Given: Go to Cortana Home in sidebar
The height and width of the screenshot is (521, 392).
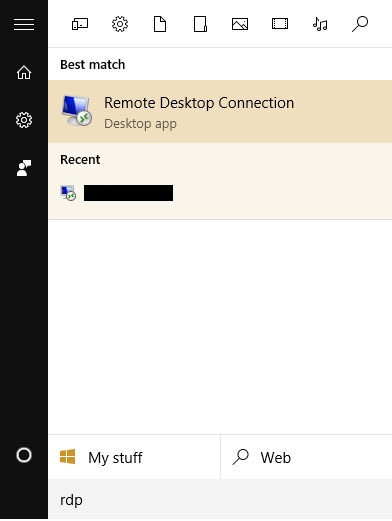Looking at the screenshot, I should pyautogui.click(x=24, y=72).
